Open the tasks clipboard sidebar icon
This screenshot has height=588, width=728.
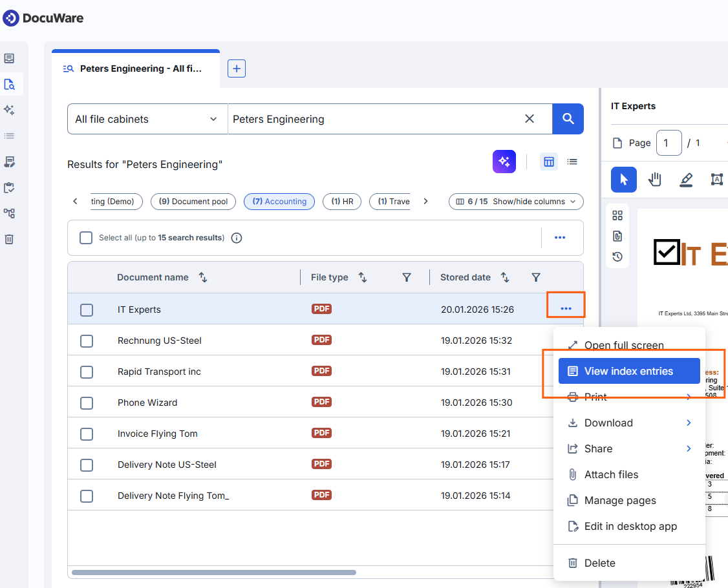tap(9, 187)
